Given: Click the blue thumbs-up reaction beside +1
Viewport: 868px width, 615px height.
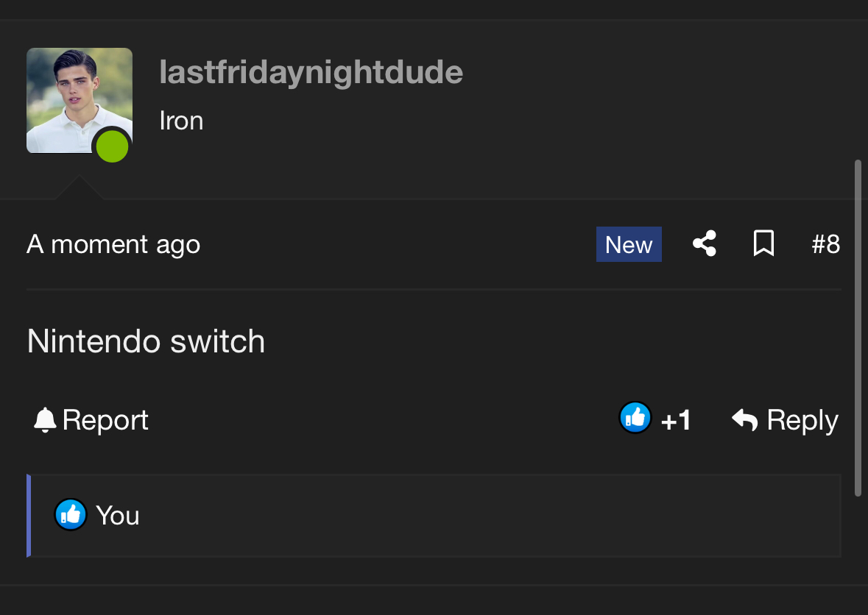Looking at the screenshot, I should point(635,419).
